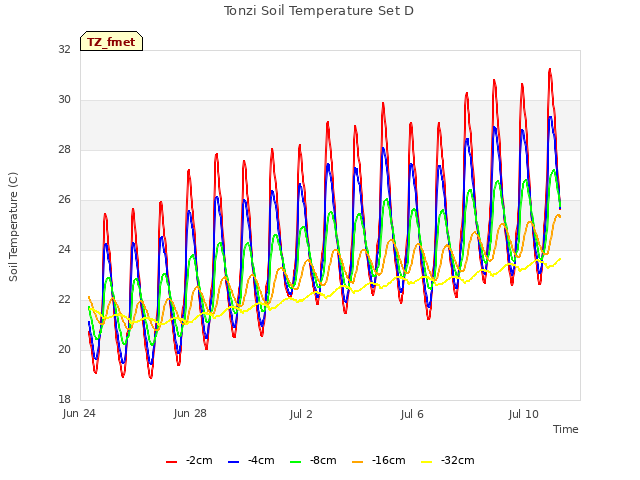Viewport: 640px width, 480px height.
Task: Click the 'Soil Temperature (C)' axis label
Action: click(x=13, y=227)
